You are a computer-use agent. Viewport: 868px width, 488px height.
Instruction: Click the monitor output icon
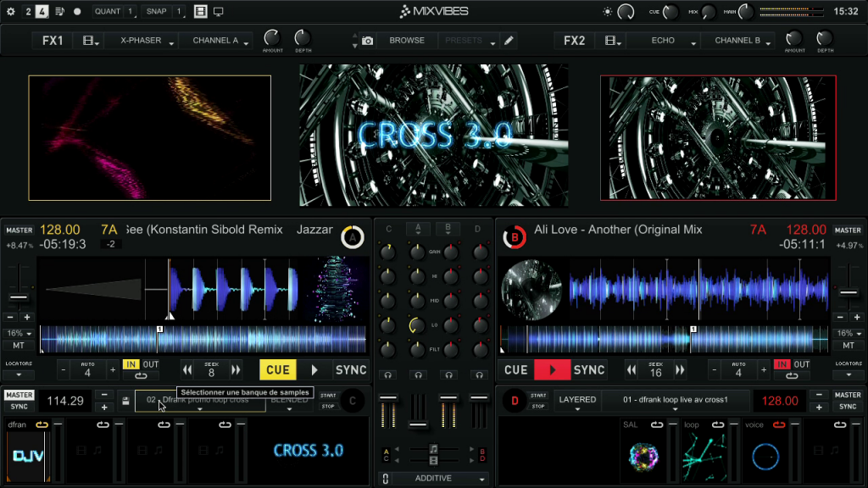coord(219,11)
